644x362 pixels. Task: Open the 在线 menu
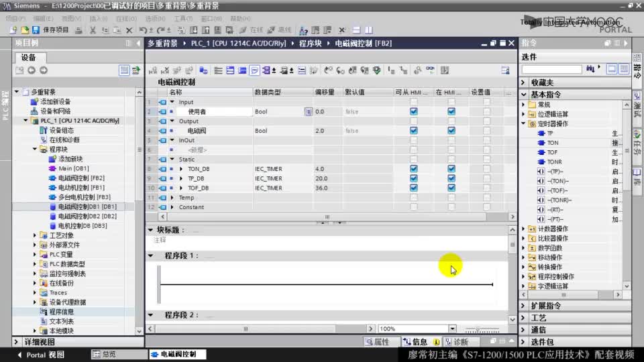pyautogui.click(x=126, y=19)
